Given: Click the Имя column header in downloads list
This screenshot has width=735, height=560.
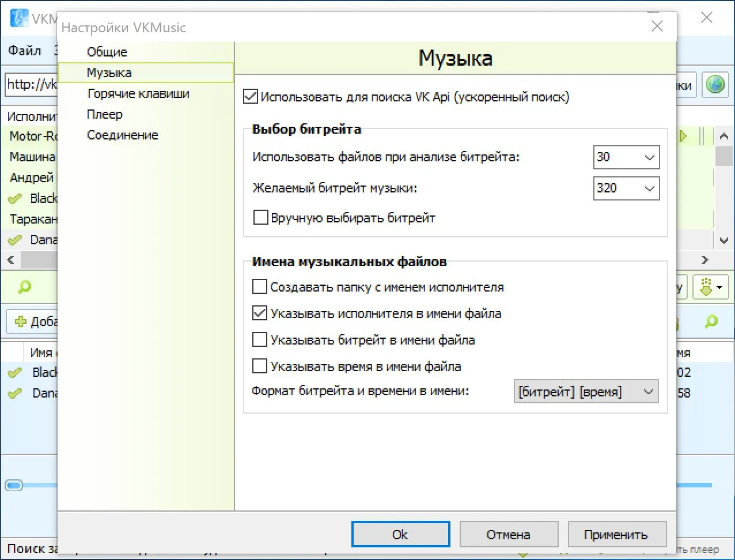Looking at the screenshot, I should (x=41, y=353).
